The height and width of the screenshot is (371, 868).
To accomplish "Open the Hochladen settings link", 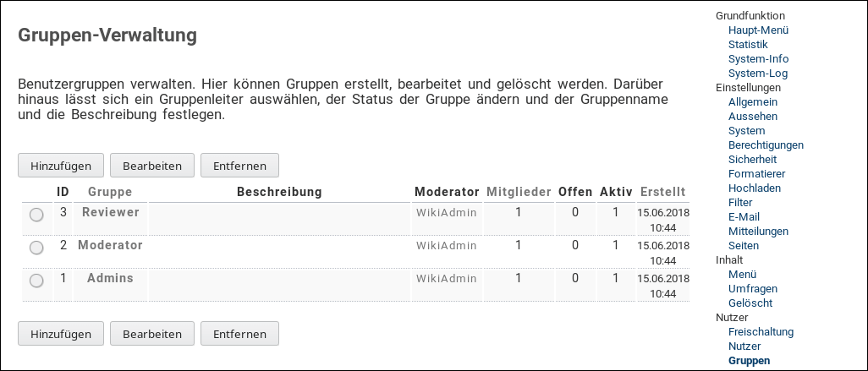I will [x=754, y=188].
